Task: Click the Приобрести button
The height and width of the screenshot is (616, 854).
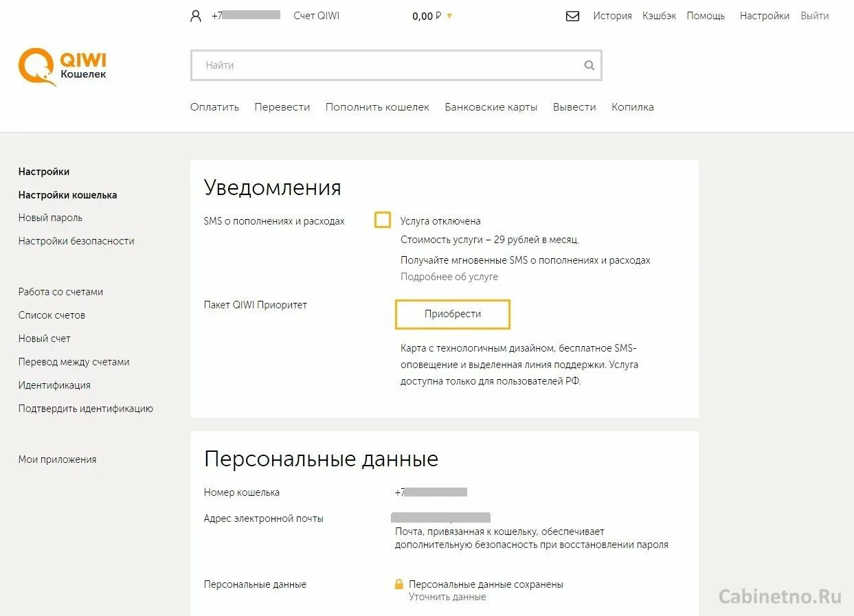Action: [453, 314]
